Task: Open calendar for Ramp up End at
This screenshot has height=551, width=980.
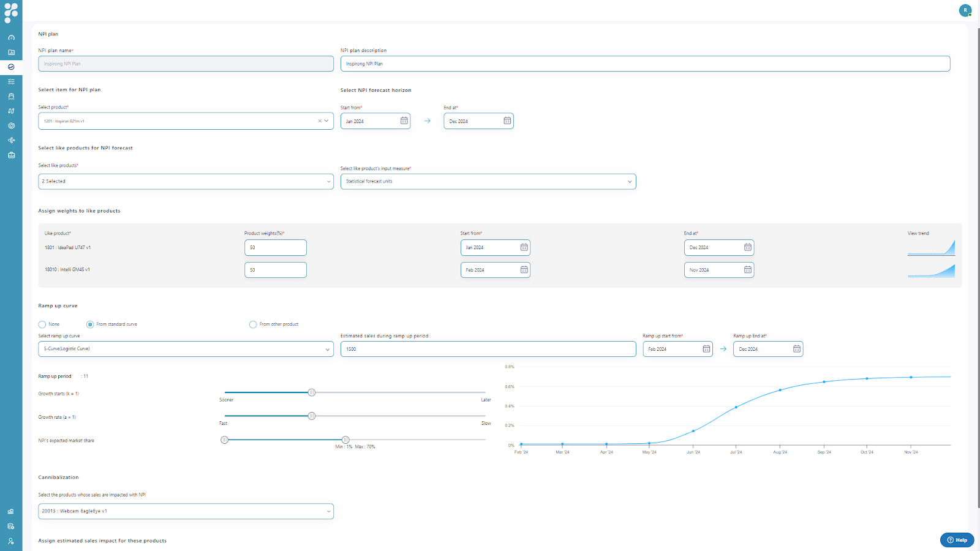Action: tap(797, 349)
